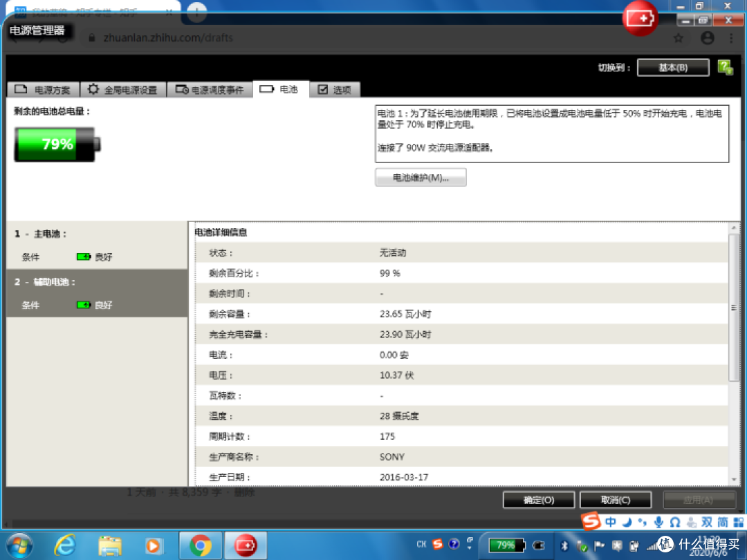Screen dimensions: 747x560
Task: Open the 选项 tab
Action: [335, 89]
